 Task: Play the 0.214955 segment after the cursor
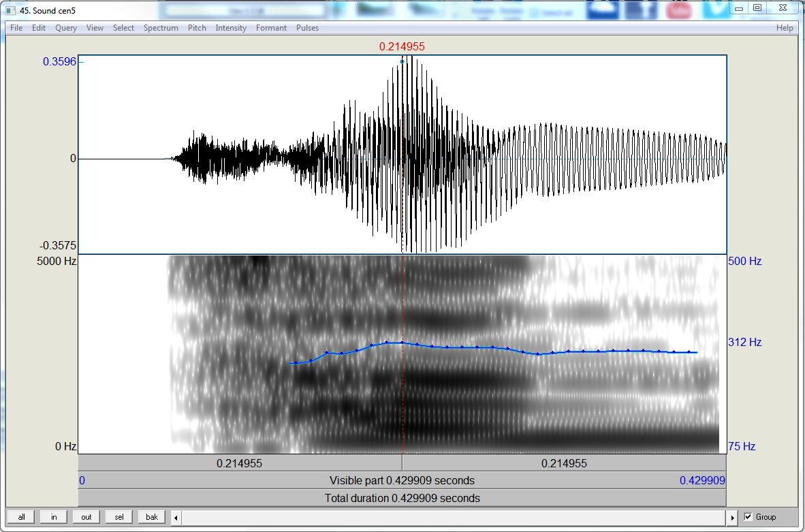point(564,463)
